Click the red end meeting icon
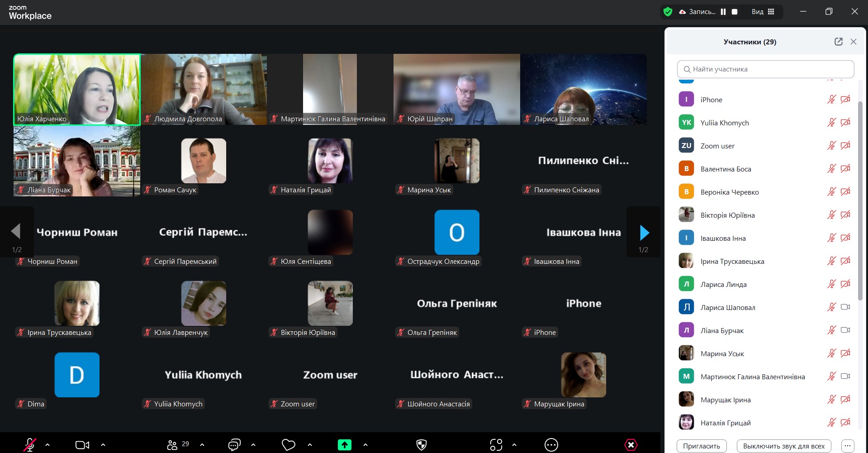The height and width of the screenshot is (453, 868). (x=631, y=445)
